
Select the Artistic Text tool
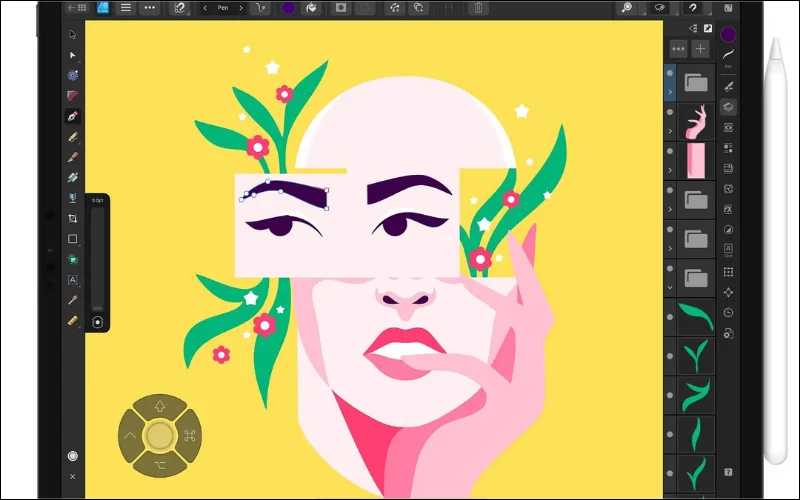tap(72, 280)
